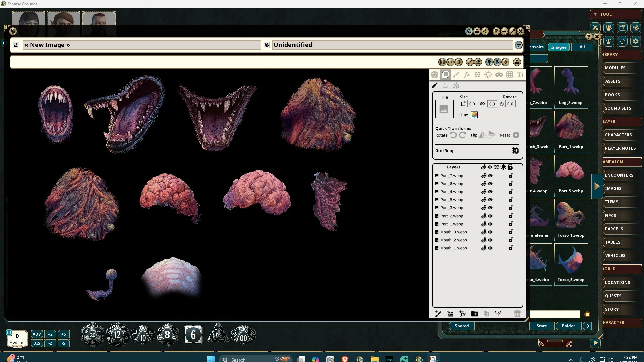644x362 pixels.
Task: Hide the Mouth_1.webp layer
Action: (490, 248)
